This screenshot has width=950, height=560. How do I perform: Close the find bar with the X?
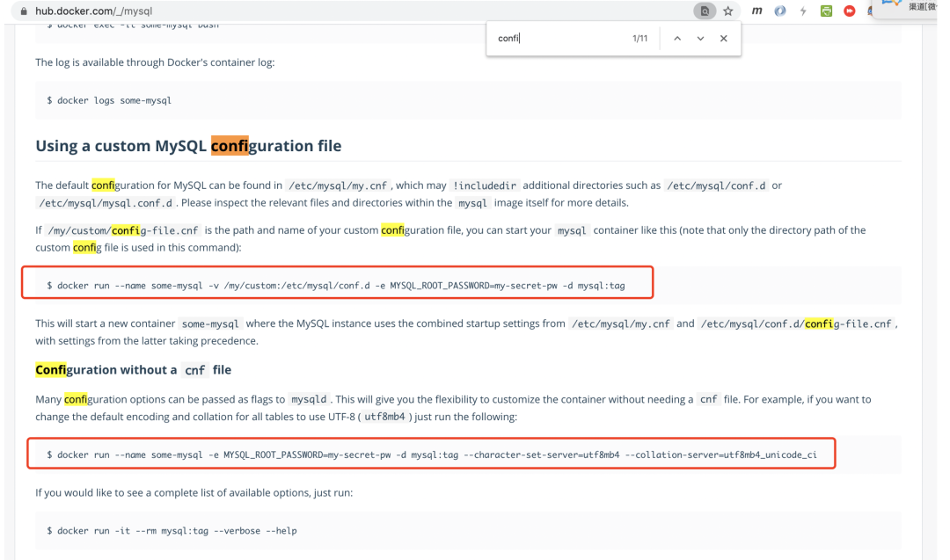(723, 38)
